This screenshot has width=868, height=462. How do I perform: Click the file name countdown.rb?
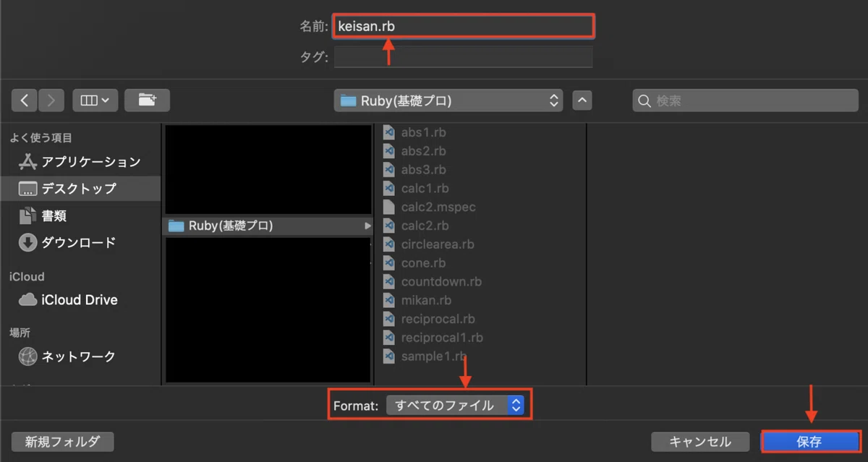tap(441, 281)
